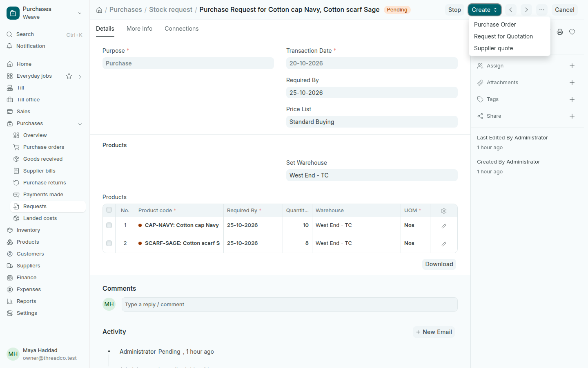Download the products table
Image resolution: width=588 pixels, height=368 pixels.
pyautogui.click(x=439, y=264)
